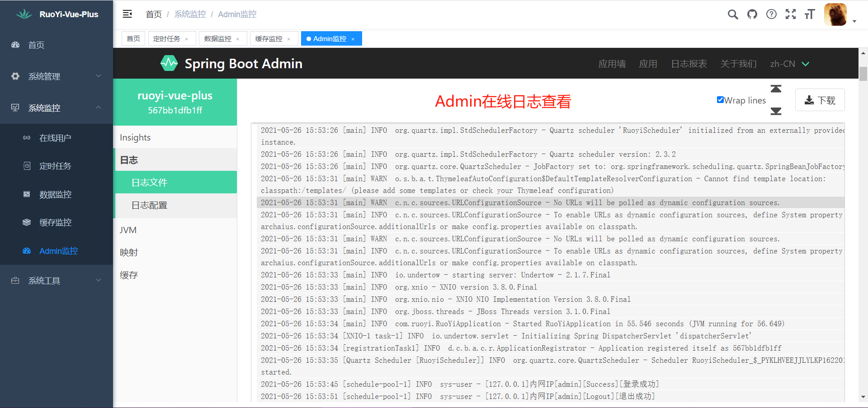Close the 数据监控 tab
Viewport: 868px width, 408px height.
237,39
